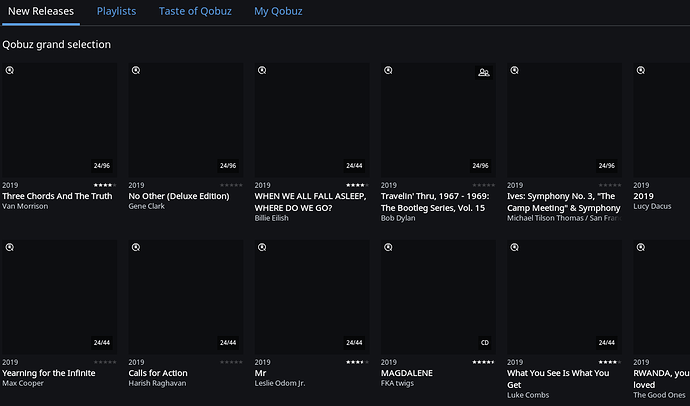Open artist Harish Raghavan

(x=157, y=383)
